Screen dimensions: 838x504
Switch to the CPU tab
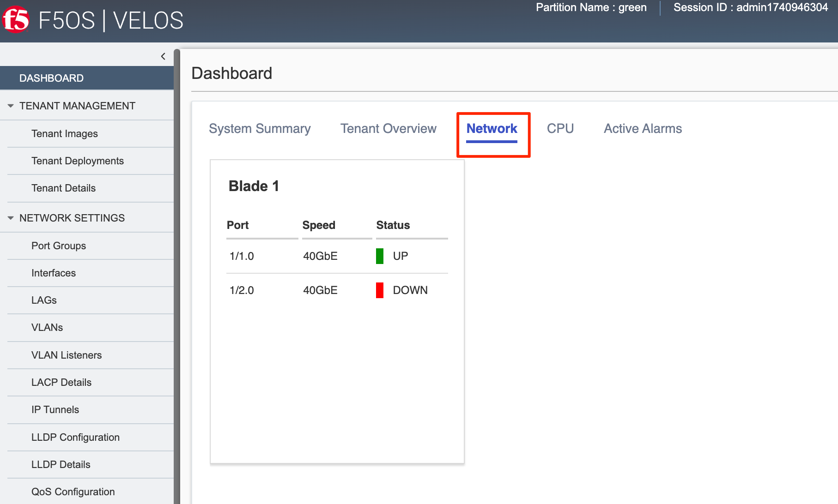pos(560,129)
